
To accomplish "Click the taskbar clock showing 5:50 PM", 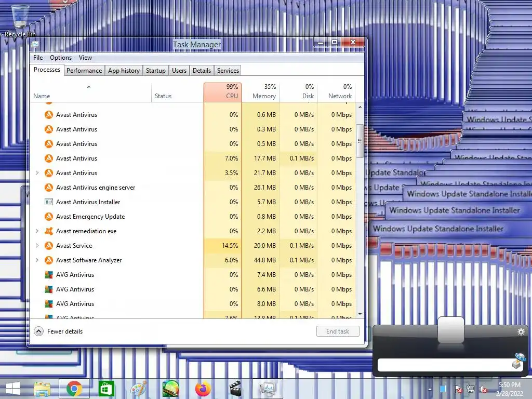I will [x=509, y=389].
